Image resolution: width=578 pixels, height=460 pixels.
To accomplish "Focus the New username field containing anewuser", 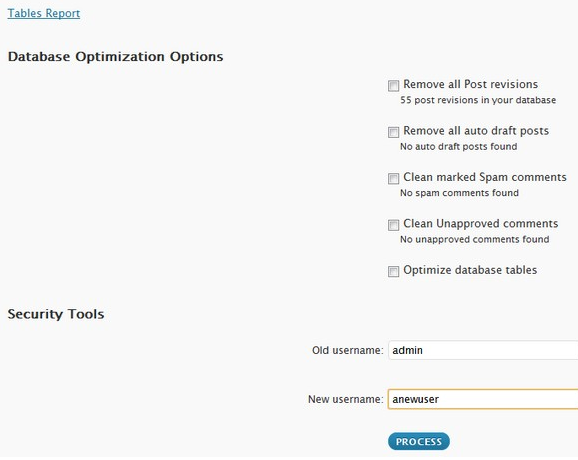I will click(x=483, y=399).
